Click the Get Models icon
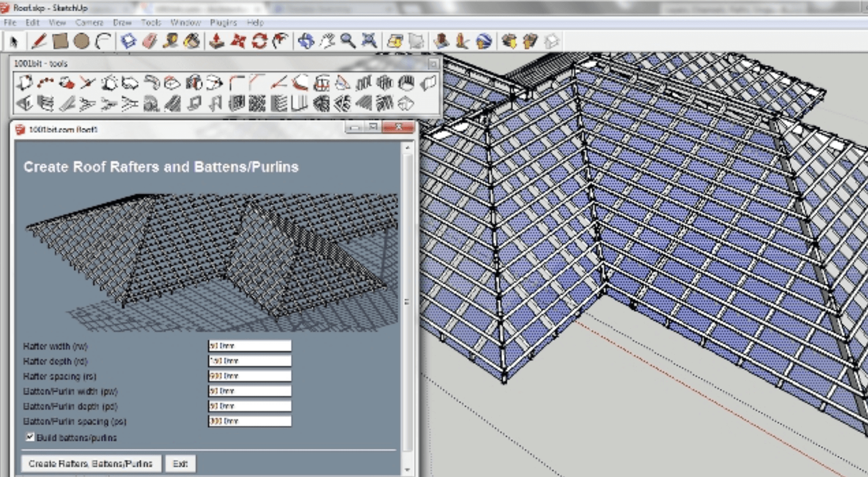 509,41
